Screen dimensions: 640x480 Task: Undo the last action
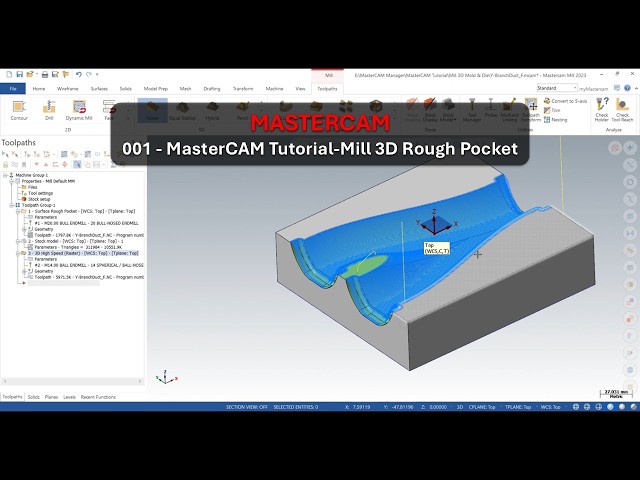pos(79,75)
